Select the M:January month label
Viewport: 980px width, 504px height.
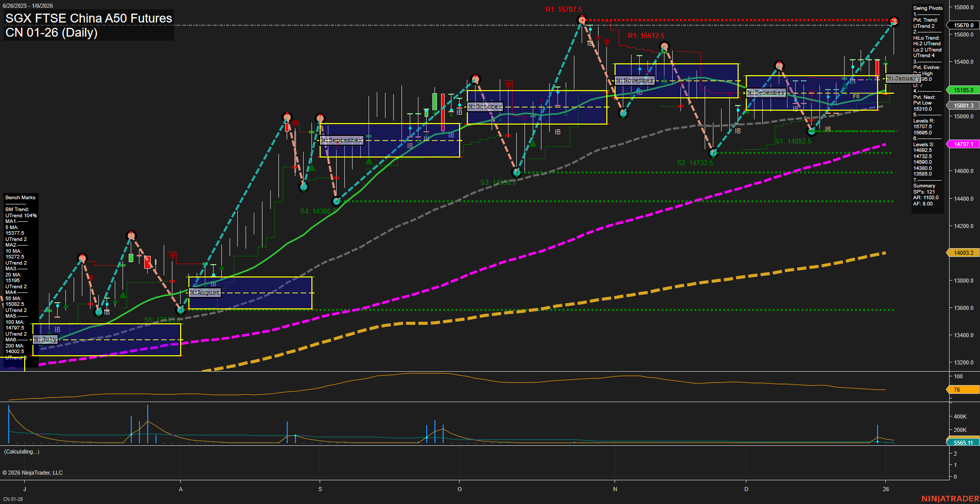click(902, 78)
